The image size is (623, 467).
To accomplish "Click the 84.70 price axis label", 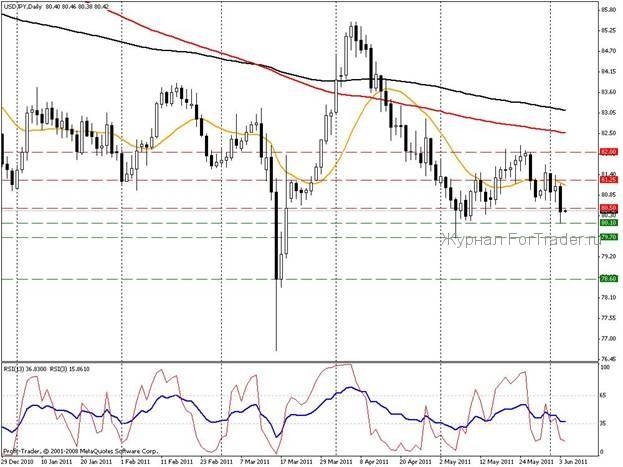I will tap(609, 51).
